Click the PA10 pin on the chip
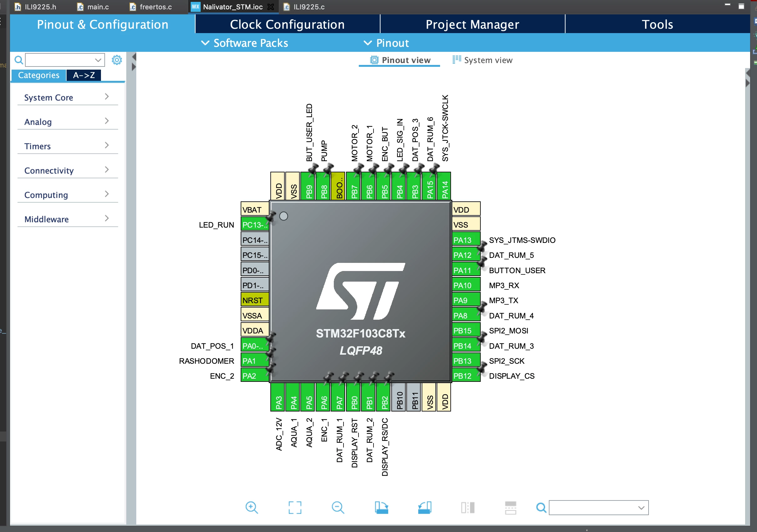Viewport: 757px width, 532px height. coord(466,285)
